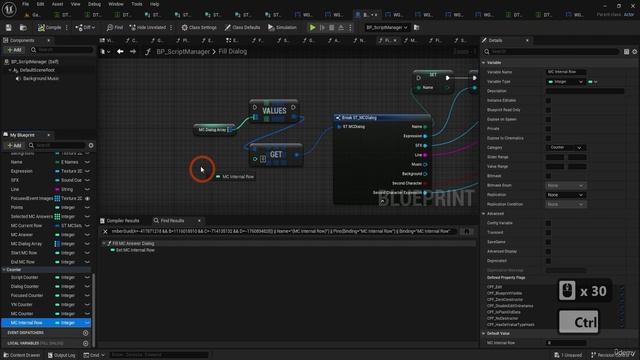Open Class Settings

(x=199, y=27)
